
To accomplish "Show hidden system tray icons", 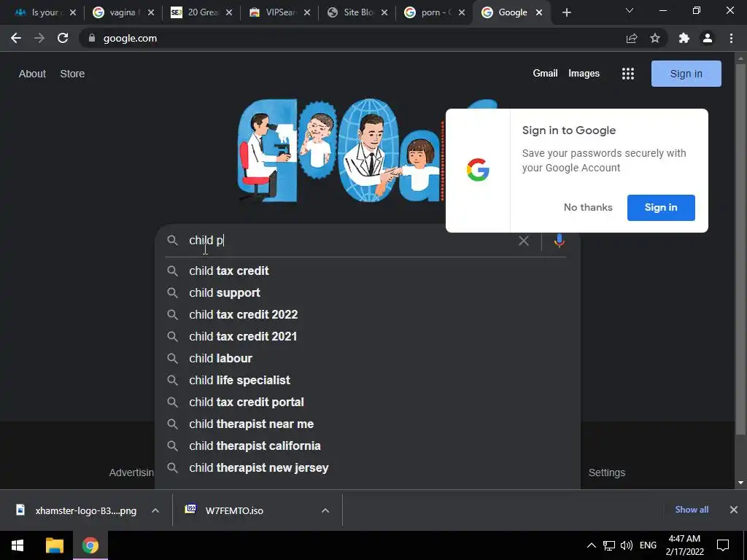I will 591,545.
